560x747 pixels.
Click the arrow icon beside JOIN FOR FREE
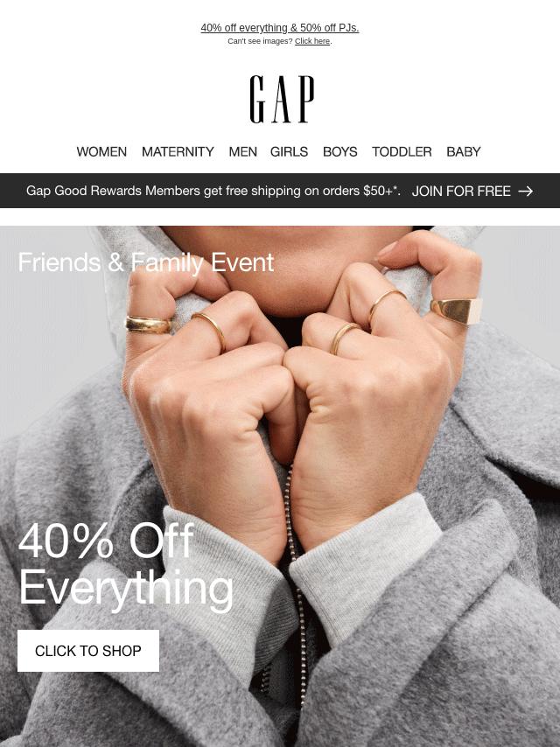(525, 191)
